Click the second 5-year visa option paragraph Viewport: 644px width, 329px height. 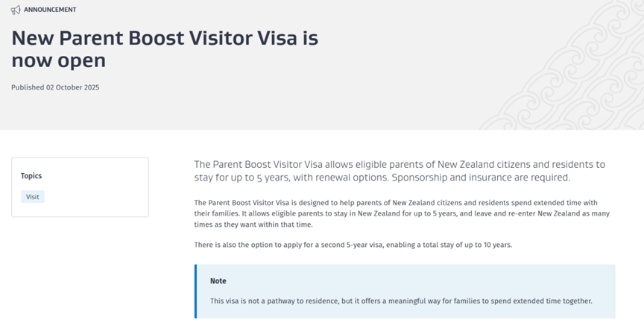(350, 245)
